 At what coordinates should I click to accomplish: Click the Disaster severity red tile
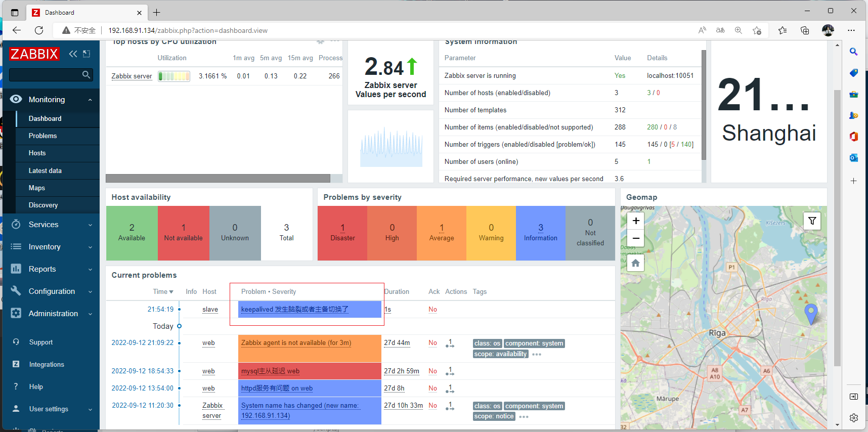342,233
